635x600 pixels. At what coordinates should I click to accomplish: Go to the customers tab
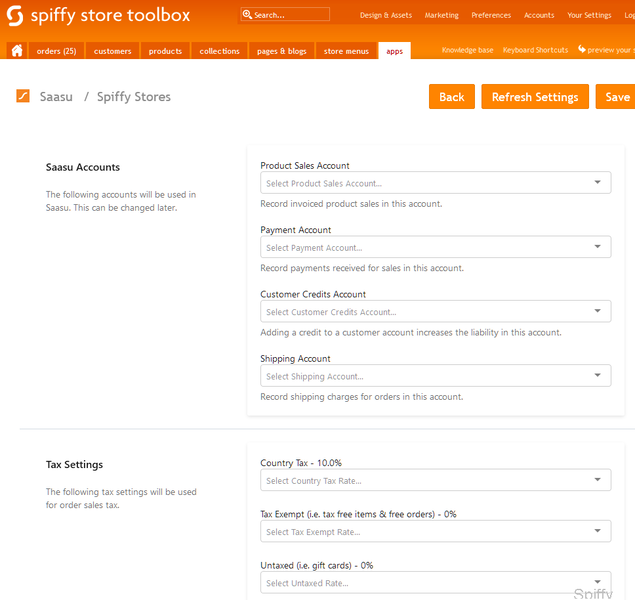113,51
